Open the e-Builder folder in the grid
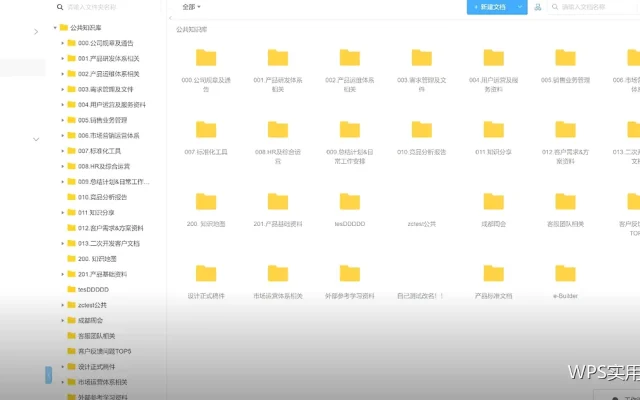The image size is (640, 400). click(x=565, y=273)
